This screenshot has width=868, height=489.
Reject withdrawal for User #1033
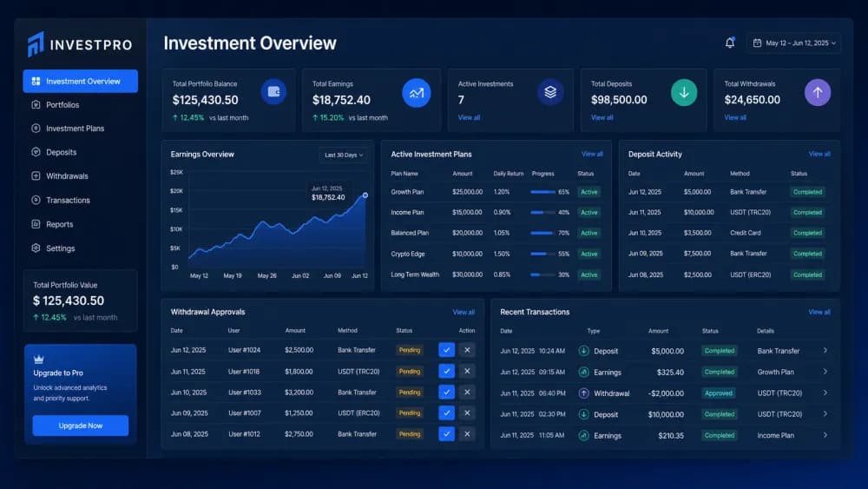pyautogui.click(x=467, y=392)
